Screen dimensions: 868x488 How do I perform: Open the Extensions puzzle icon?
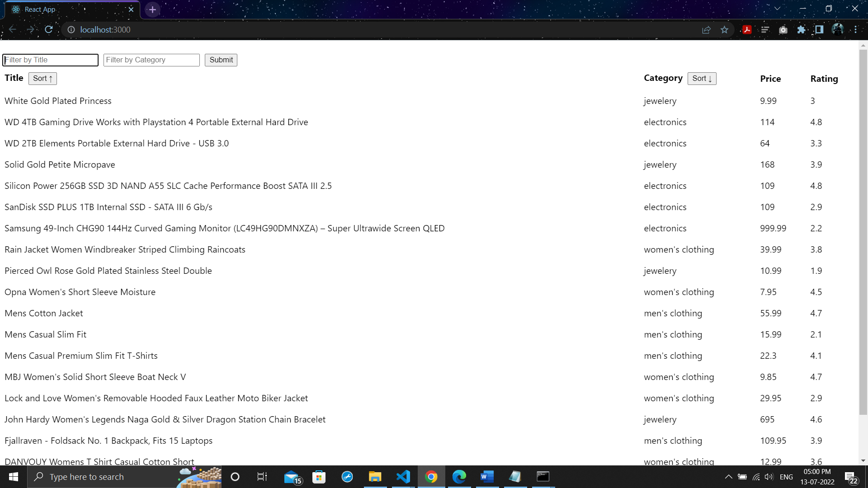point(801,29)
